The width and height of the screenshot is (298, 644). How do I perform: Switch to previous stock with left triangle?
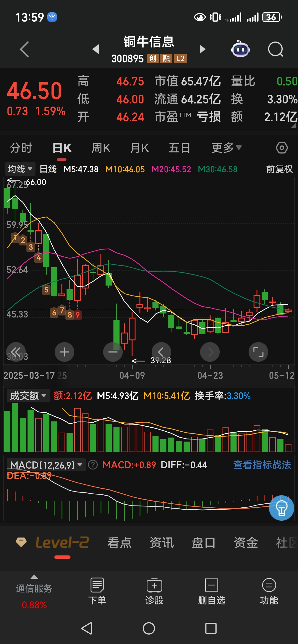pyautogui.click(x=96, y=49)
